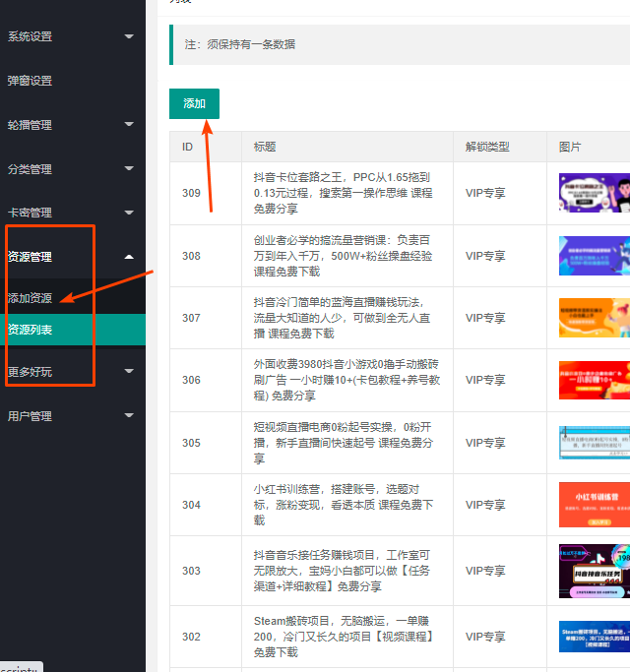Select ID cell 304

click(191, 505)
